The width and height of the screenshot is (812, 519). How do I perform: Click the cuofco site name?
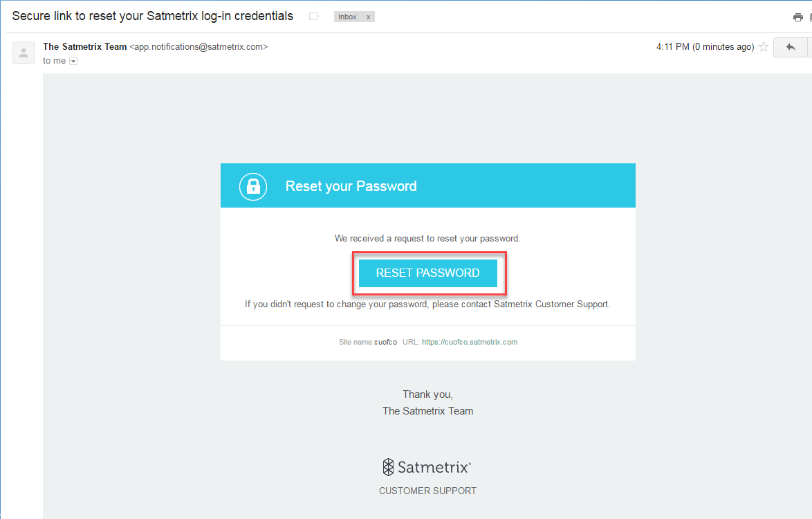click(385, 342)
